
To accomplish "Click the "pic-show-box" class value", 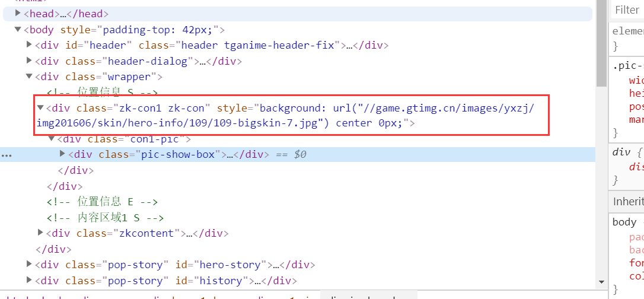I will tap(178, 154).
